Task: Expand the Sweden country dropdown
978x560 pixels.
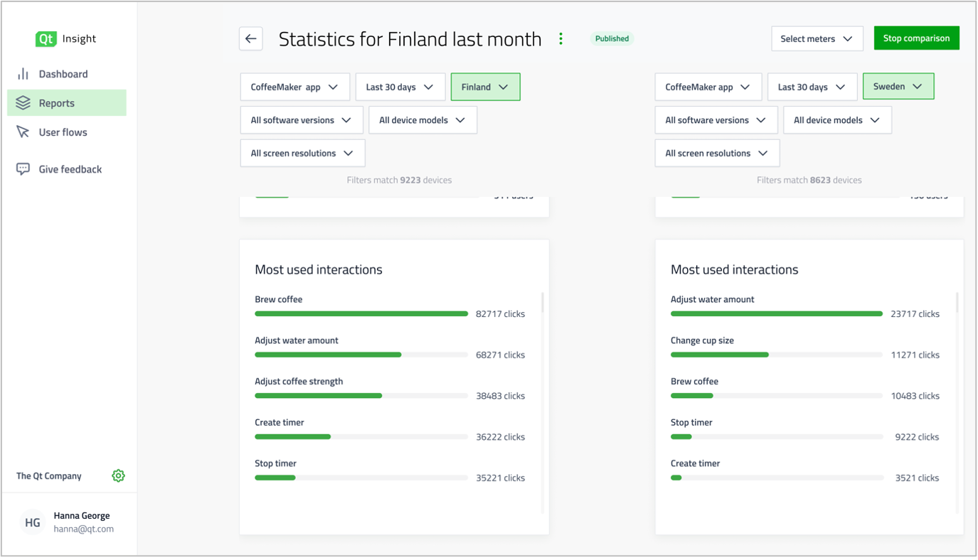Action: tap(898, 87)
